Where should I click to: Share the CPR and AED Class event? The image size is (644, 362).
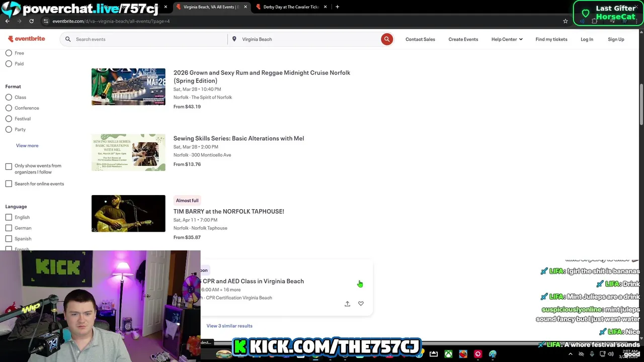coord(347,304)
